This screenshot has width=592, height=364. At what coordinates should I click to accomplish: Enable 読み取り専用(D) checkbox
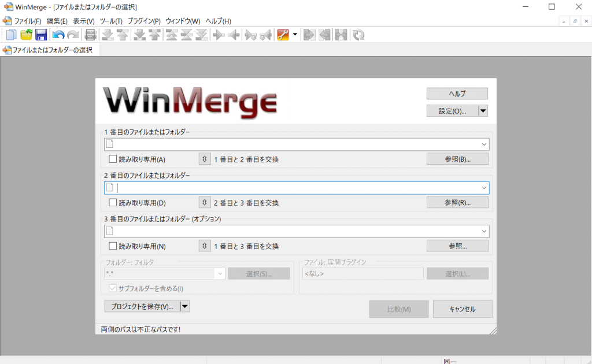(x=113, y=203)
